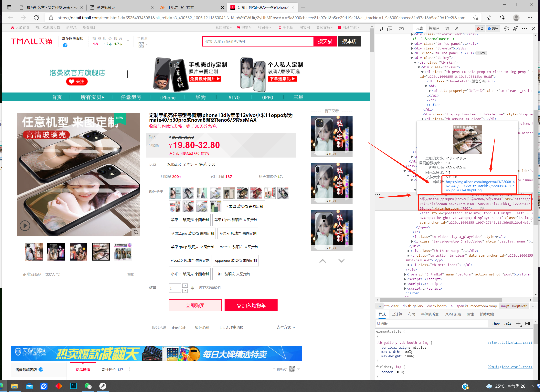Open 网站导航 dropdown menu
The height and width of the screenshot is (392, 540).
349,28
